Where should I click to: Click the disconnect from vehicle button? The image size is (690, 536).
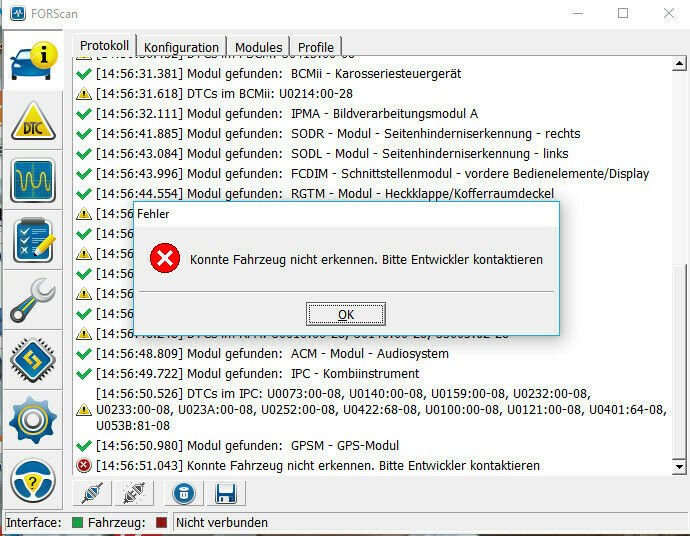[134, 493]
